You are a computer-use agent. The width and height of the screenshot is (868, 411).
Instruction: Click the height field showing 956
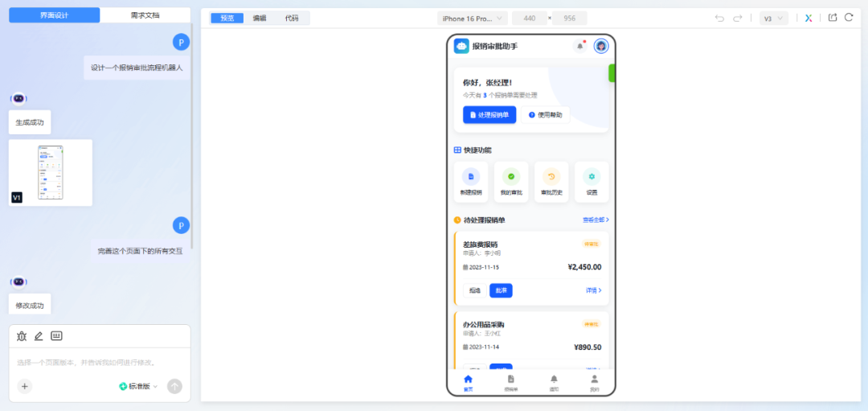click(x=569, y=18)
